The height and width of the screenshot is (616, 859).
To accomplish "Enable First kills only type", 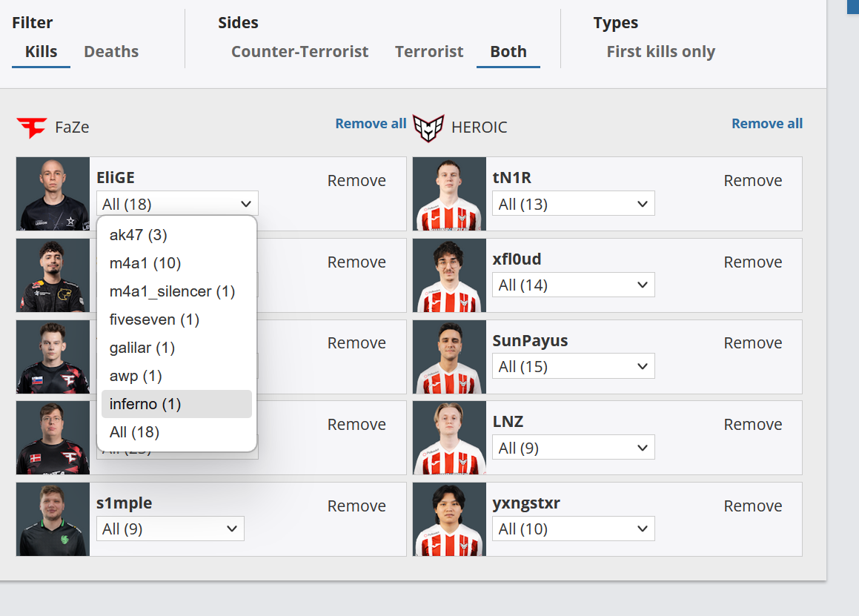I will [x=660, y=52].
